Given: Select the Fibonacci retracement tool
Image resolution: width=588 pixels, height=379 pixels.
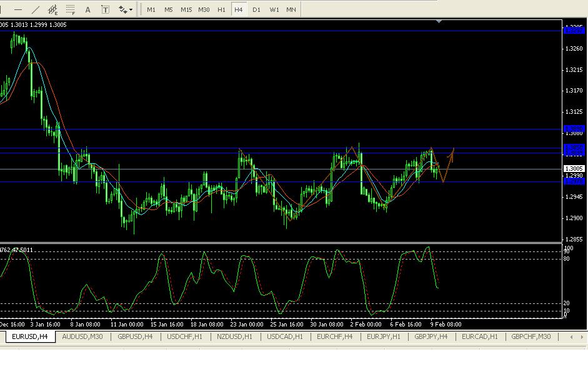Looking at the screenshot, I should click(71, 9).
